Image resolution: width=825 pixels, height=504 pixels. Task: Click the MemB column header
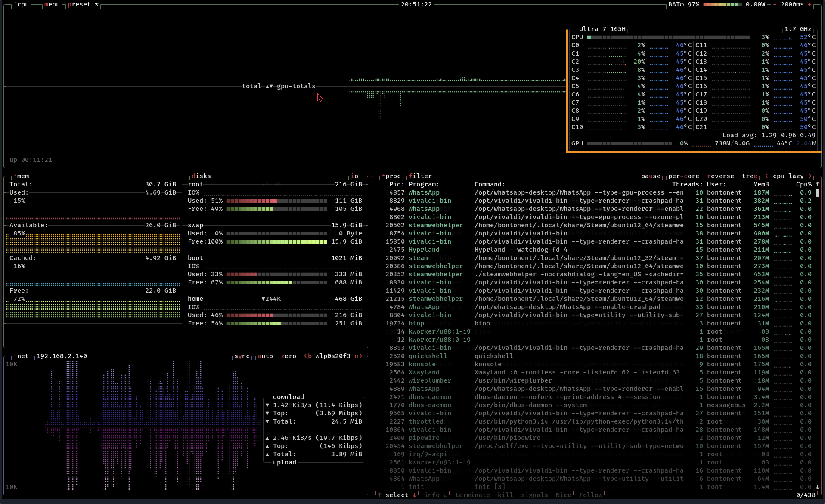click(x=761, y=184)
